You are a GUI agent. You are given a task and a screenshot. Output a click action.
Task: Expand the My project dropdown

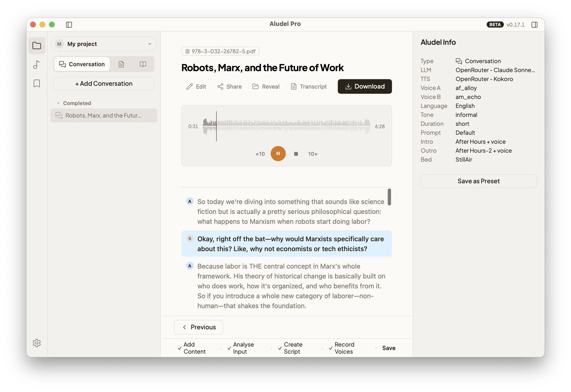pyautogui.click(x=104, y=44)
